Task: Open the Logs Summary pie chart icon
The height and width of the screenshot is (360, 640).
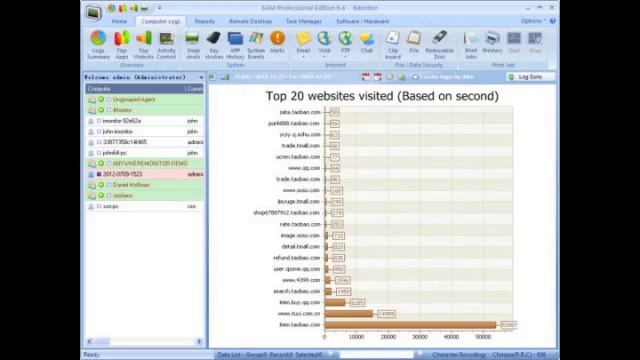Action: click(98, 38)
